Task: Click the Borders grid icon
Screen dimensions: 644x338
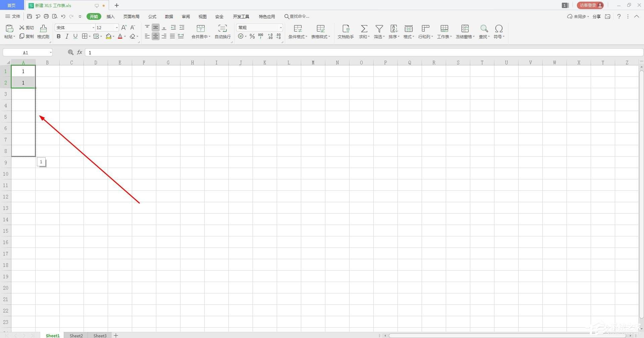Action: click(x=85, y=36)
